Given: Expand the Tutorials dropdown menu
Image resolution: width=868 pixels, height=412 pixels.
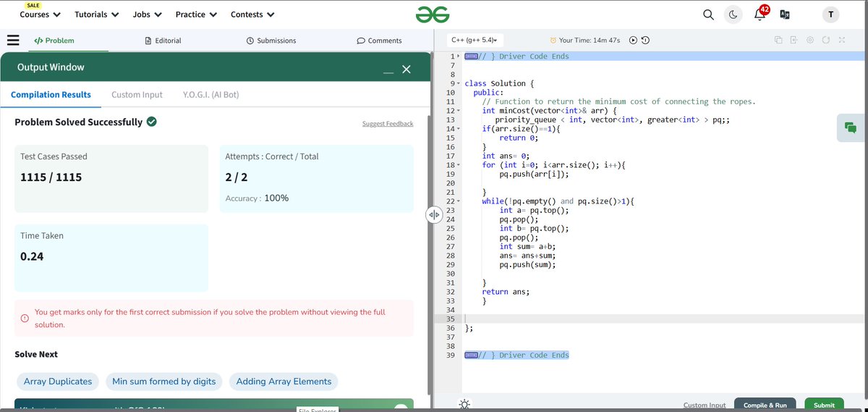Looking at the screenshot, I should [x=97, y=14].
